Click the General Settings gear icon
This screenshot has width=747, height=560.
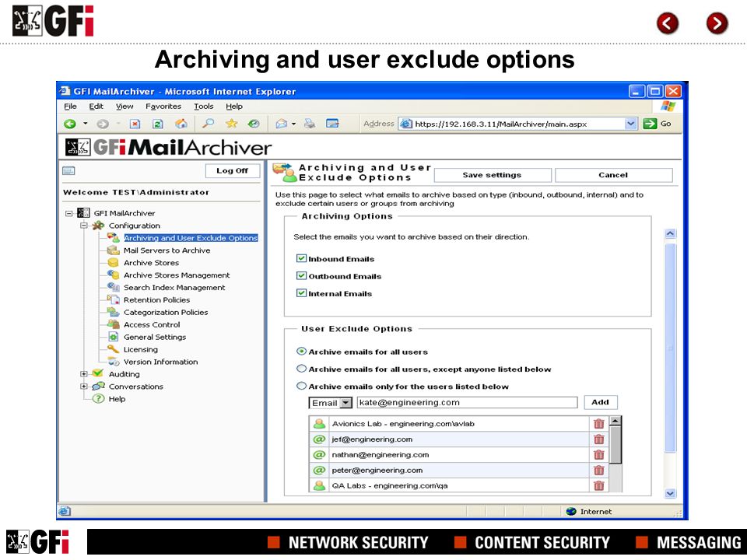click(x=113, y=337)
